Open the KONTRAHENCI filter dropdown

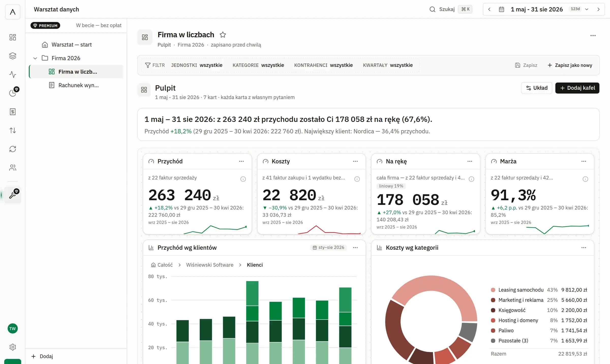(323, 65)
